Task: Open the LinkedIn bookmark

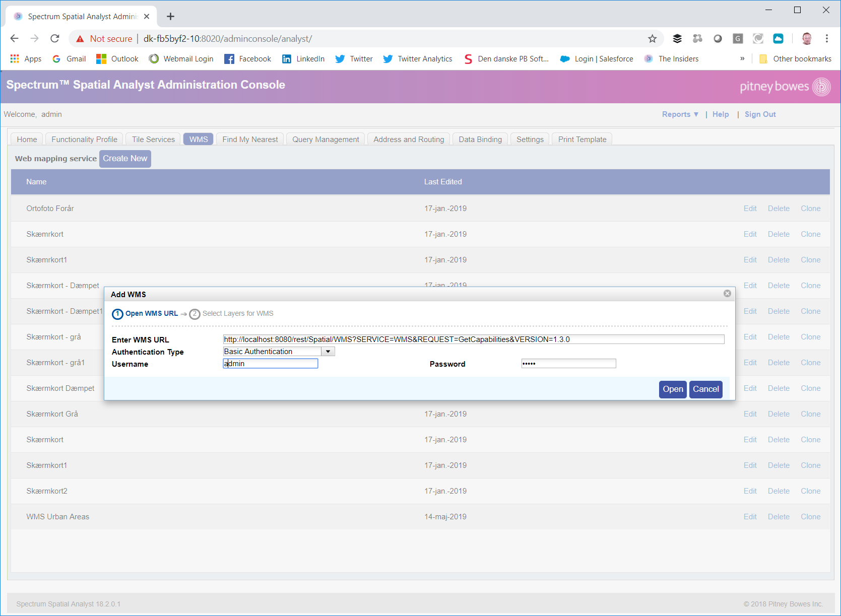Action: [303, 59]
